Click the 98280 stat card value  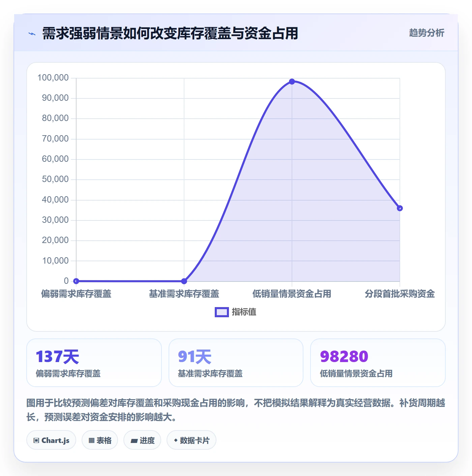click(x=344, y=357)
